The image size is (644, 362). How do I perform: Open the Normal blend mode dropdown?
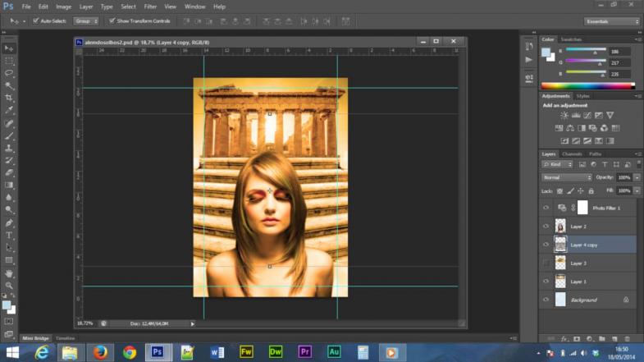click(x=566, y=177)
